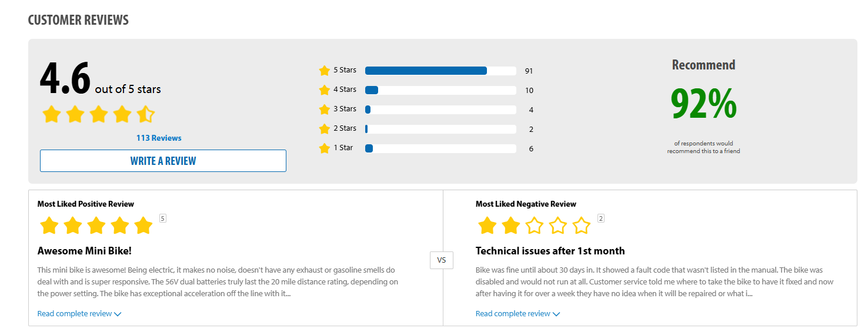Expand the negative review's Read complete review

pyautogui.click(x=518, y=314)
